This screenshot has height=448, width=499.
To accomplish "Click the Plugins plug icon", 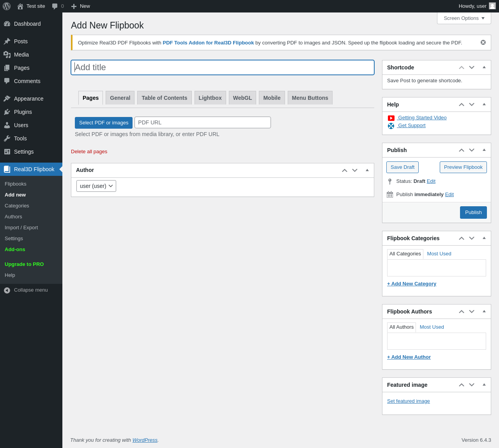I will point(7,112).
